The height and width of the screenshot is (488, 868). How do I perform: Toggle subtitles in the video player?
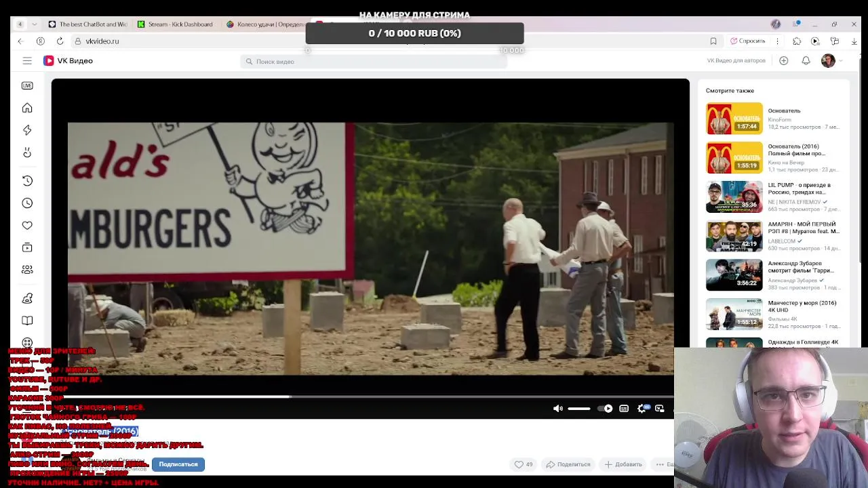[624, 409]
